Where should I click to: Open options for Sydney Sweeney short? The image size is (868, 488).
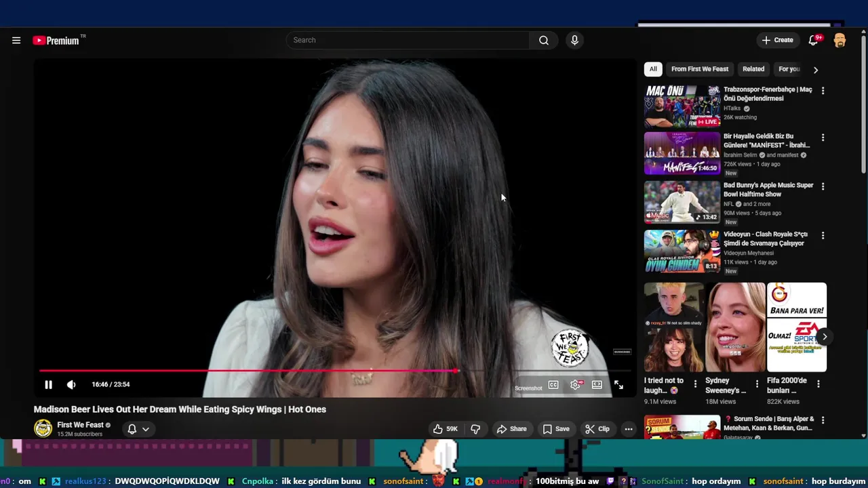pyautogui.click(x=757, y=384)
